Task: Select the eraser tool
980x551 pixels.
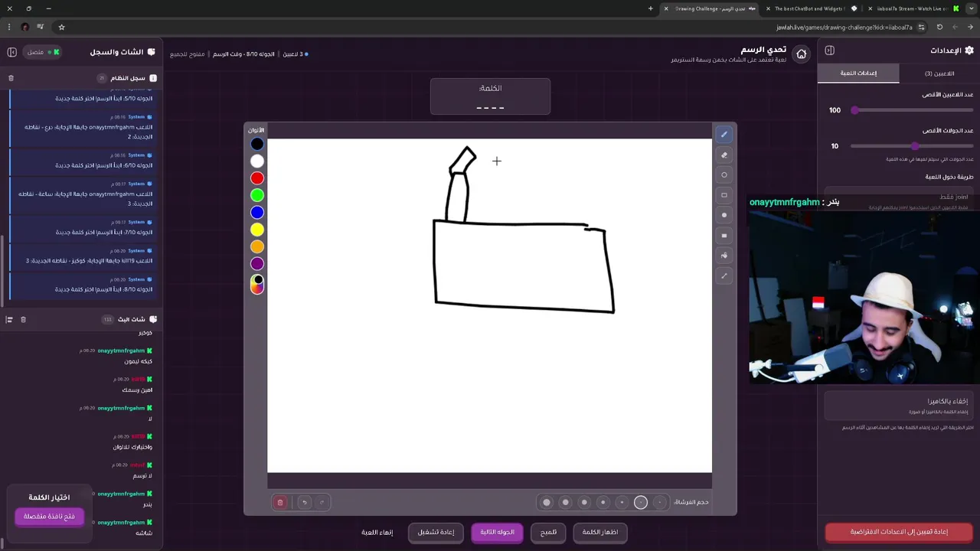Action: point(724,155)
